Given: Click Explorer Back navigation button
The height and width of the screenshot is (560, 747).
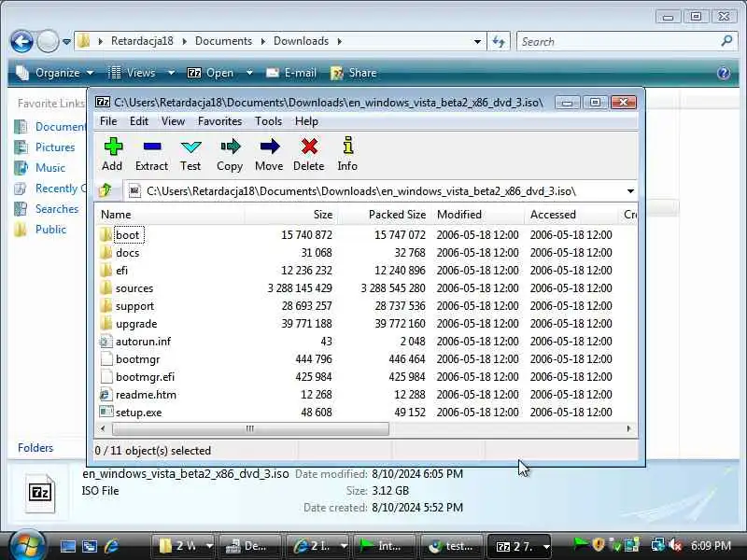Looking at the screenshot, I should coord(21,41).
